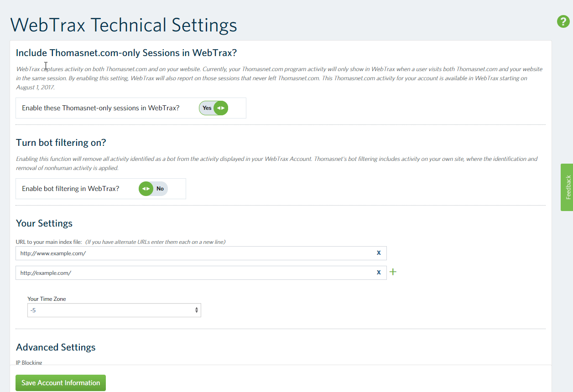
Task: Open the green help question mark icon
Action: pos(563,21)
